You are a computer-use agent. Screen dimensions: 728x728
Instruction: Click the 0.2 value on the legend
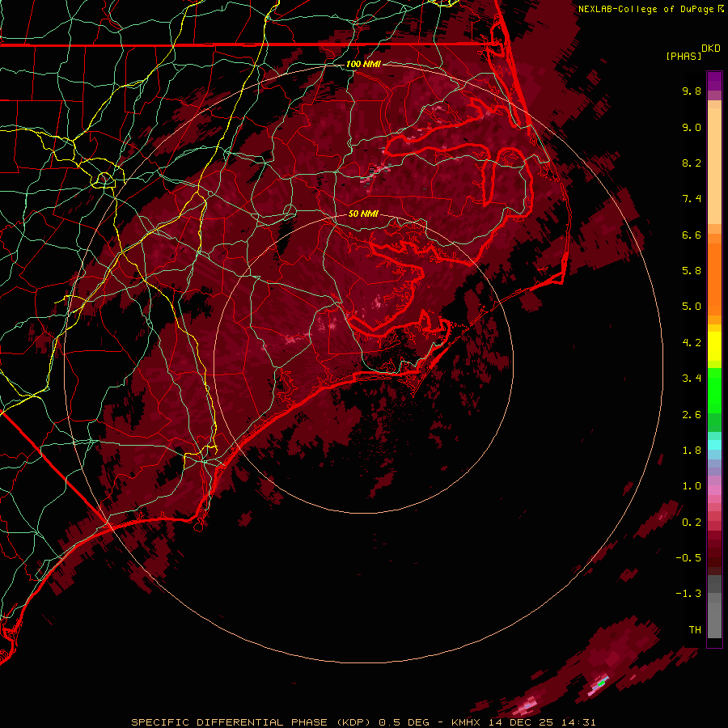692,523
